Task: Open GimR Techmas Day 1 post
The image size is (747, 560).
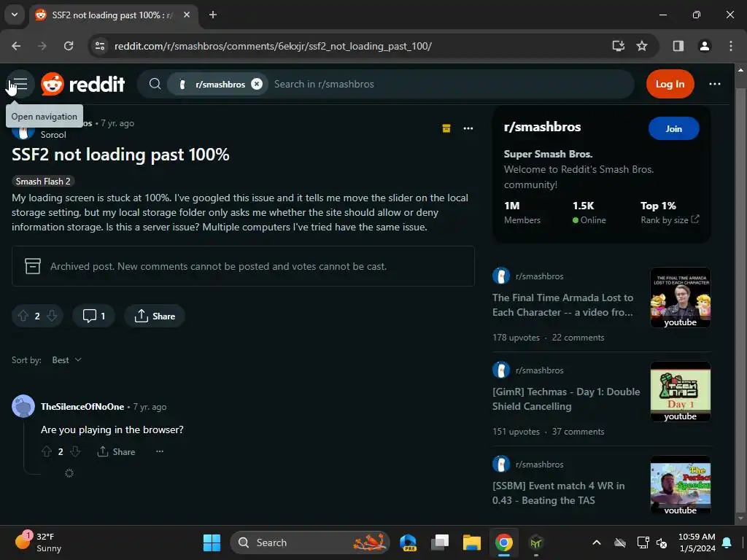Action: 566,399
